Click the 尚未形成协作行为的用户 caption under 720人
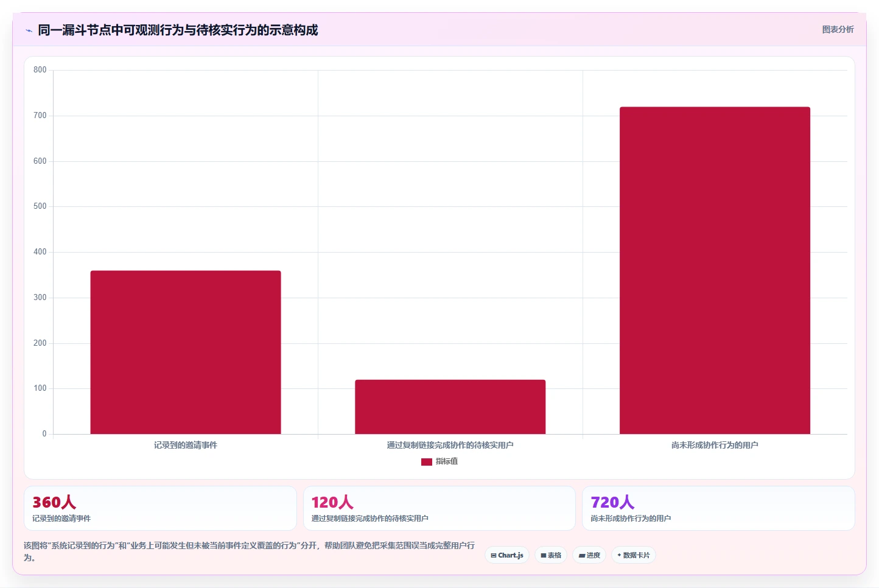 [x=631, y=519]
